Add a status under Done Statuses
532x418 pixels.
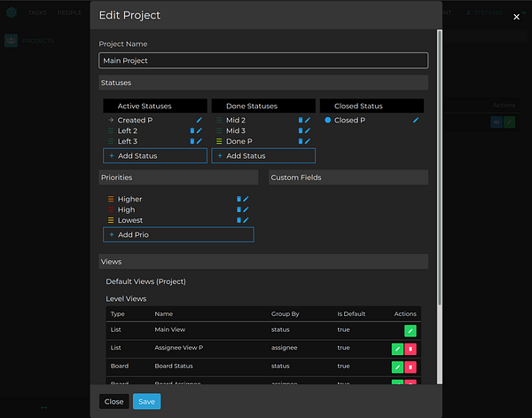[263, 156]
